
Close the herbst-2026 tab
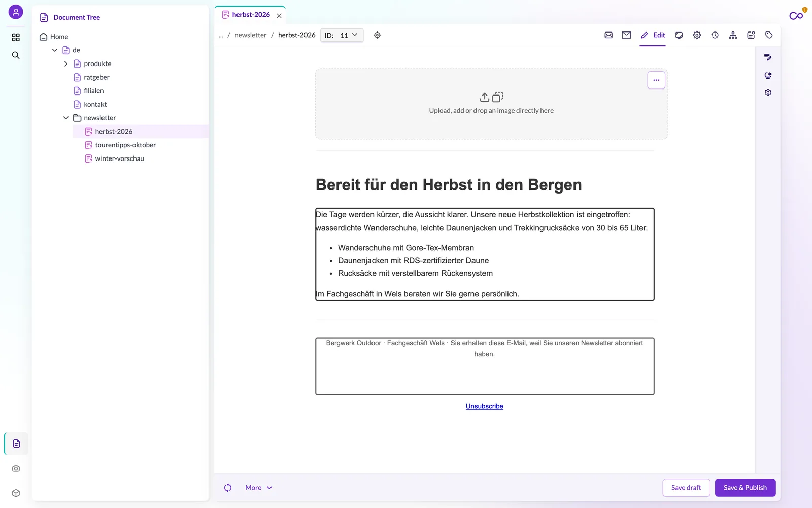click(279, 16)
